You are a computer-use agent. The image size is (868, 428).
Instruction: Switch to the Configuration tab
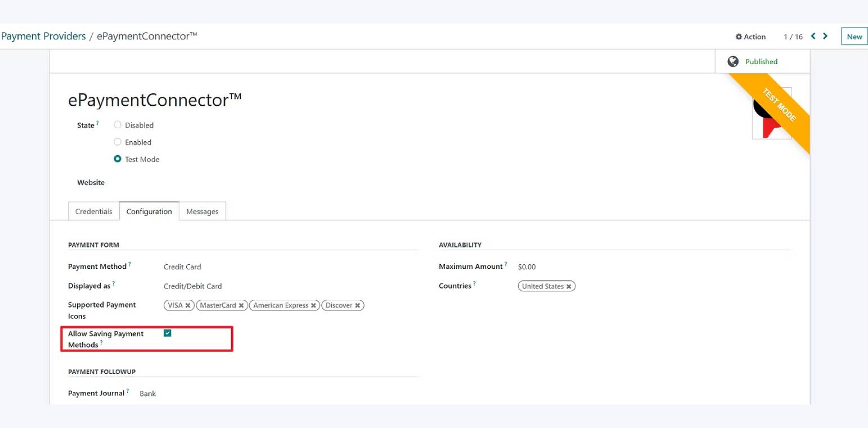pyautogui.click(x=149, y=211)
